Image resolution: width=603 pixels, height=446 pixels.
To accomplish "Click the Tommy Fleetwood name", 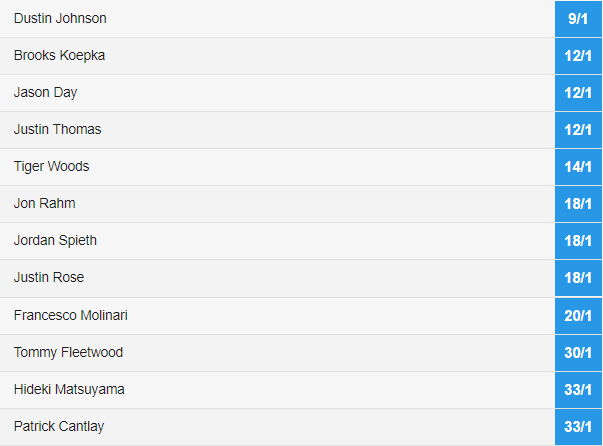I will (68, 353).
